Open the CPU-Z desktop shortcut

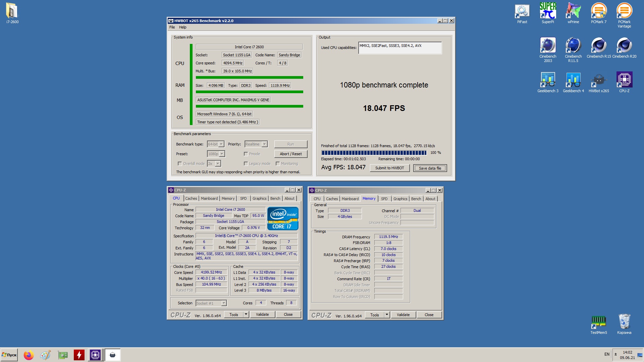(624, 82)
